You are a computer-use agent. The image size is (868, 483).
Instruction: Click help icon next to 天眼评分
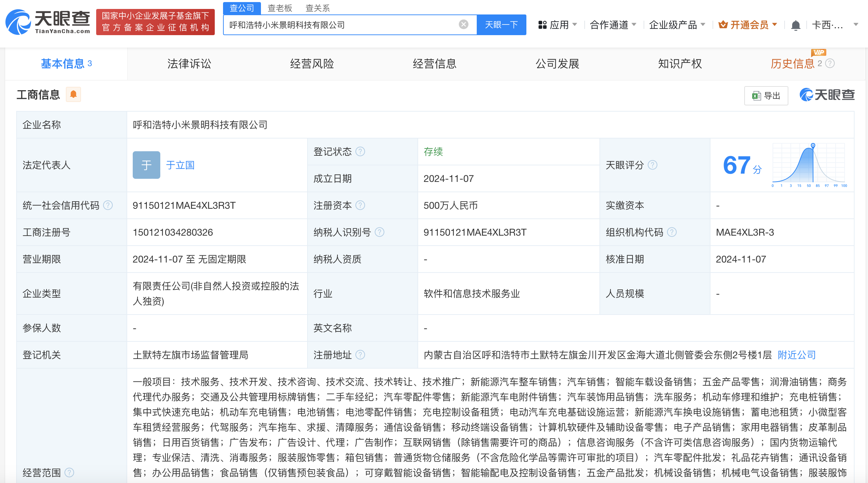652,165
